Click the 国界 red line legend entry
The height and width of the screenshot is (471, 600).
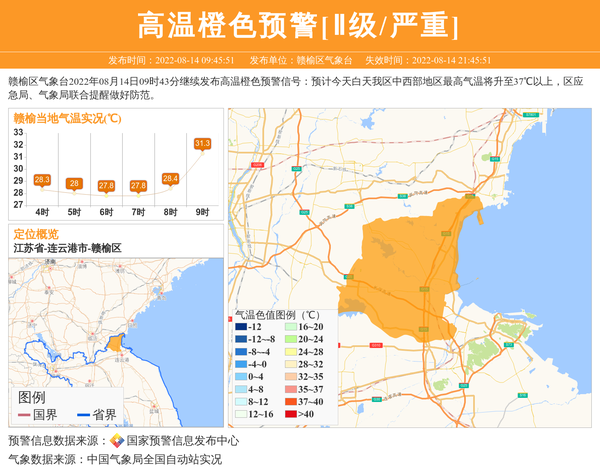tap(38, 415)
